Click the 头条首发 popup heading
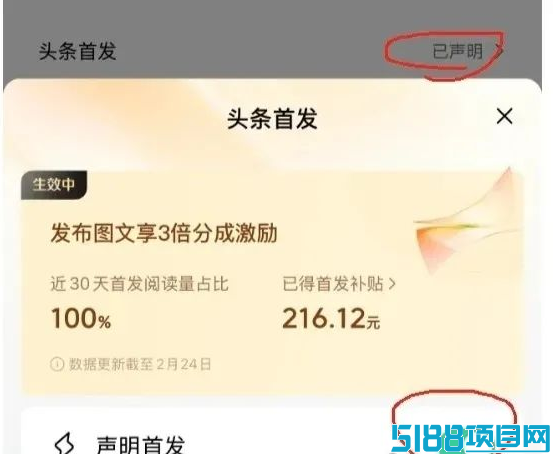Image resolution: width=553 pixels, height=454 pixels. [x=272, y=119]
